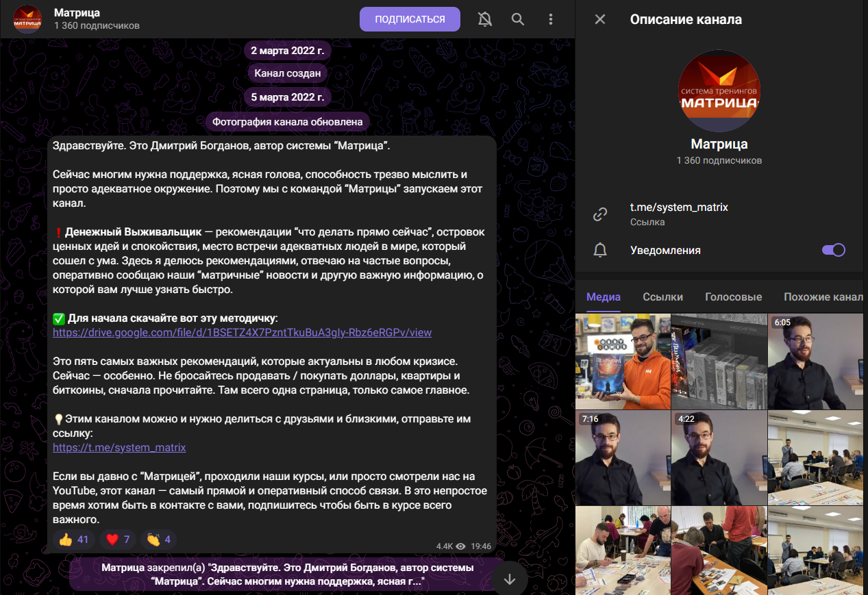The height and width of the screenshot is (595, 868).
Task: React with the clapping hands emoji
Action: click(x=158, y=540)
